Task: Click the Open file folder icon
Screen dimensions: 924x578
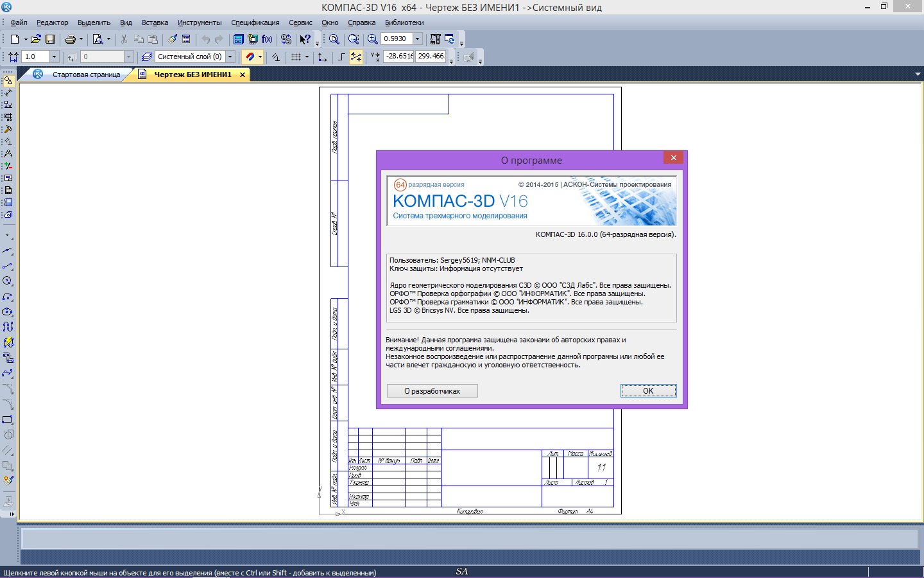Action: point(35,39)
